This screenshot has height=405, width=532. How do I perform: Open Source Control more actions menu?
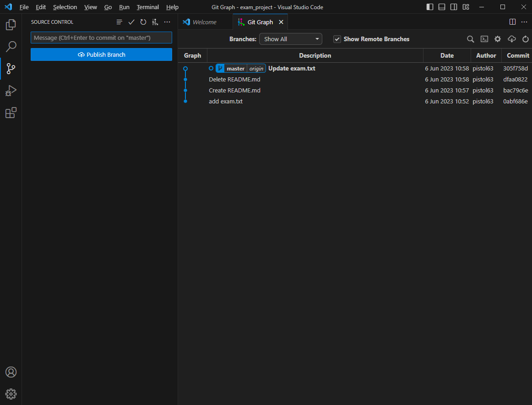(x=167, y=22)
